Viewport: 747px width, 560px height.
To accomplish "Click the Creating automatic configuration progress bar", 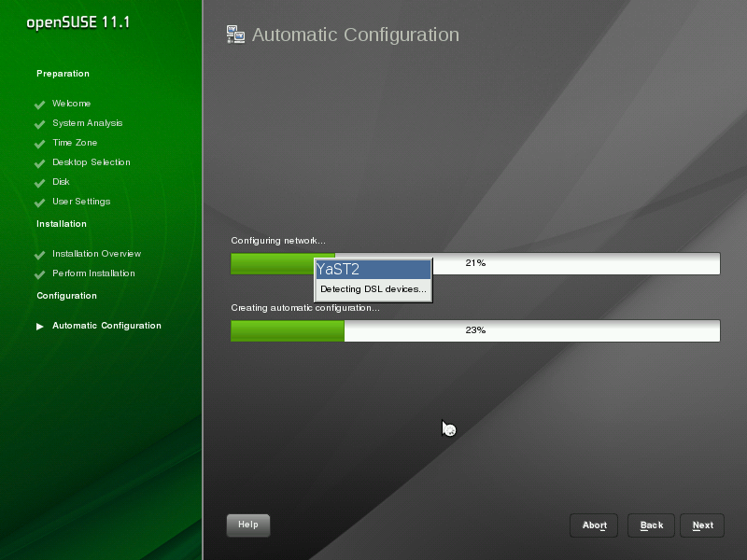I will (x=475, y=330).
